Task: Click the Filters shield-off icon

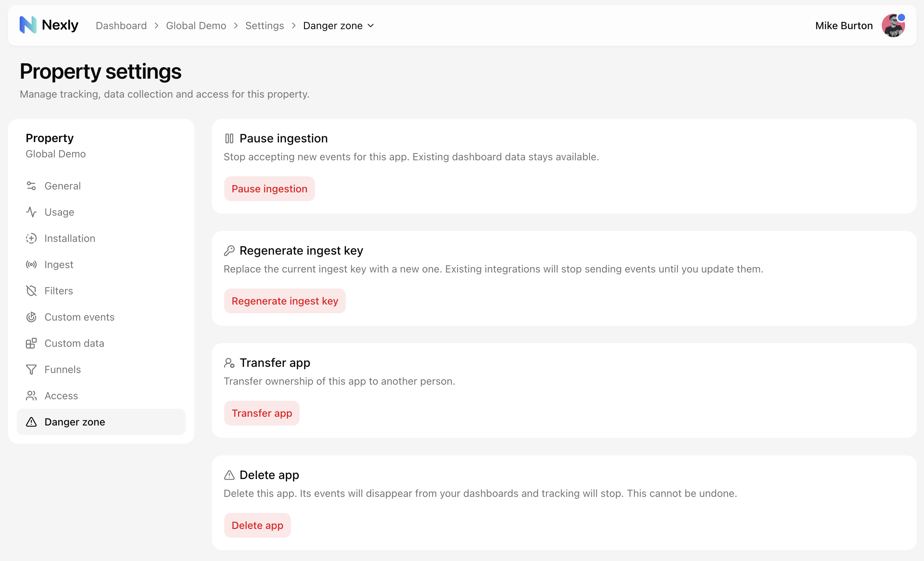Action: point(31,291)
